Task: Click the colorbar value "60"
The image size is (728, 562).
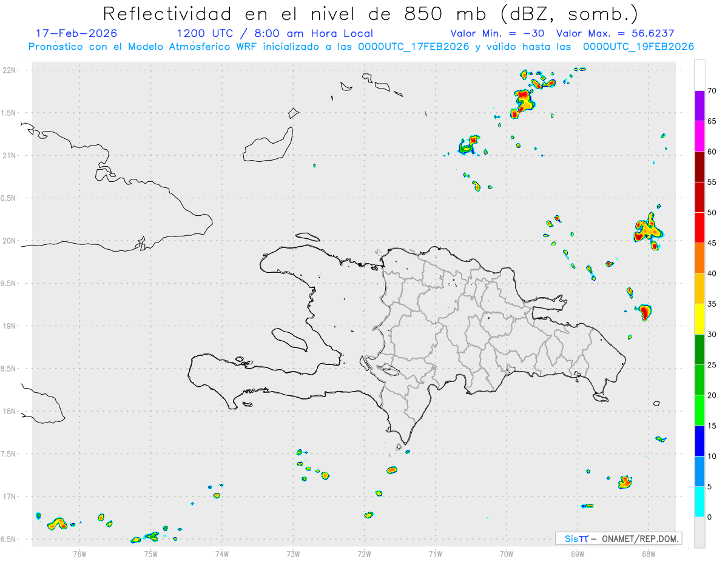Action: pyautogui.click(x=712, y=152)
